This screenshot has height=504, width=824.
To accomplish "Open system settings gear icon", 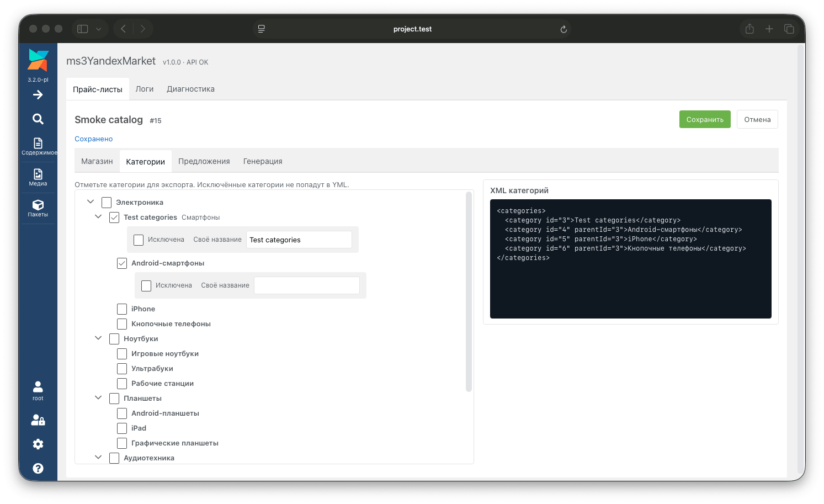I will pyautogui.click(x=38, y=444).
